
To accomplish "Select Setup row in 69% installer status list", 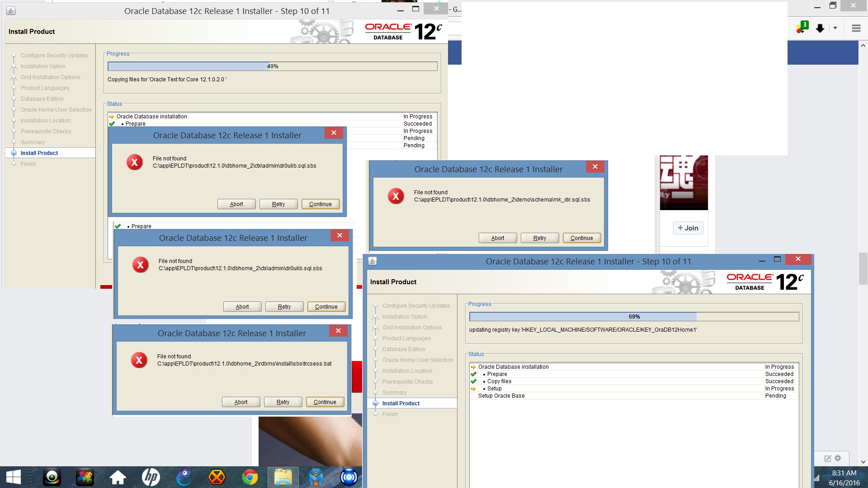I will (x=494, y=389).
